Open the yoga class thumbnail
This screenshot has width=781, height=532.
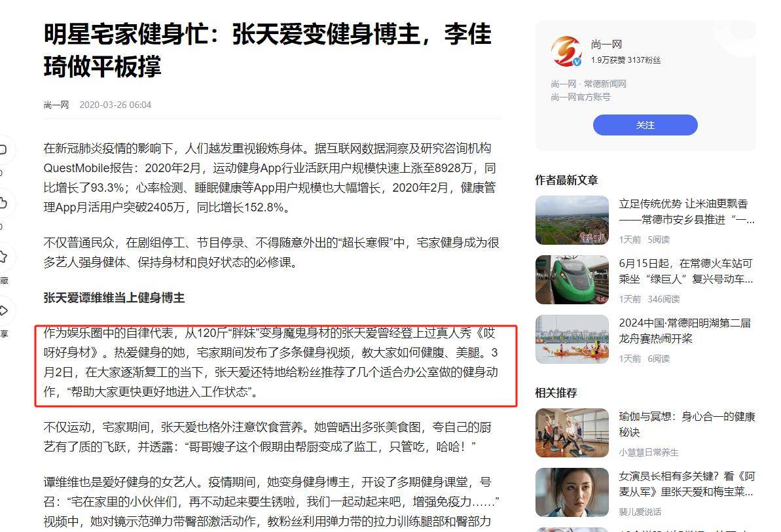pyautogui.click(x=572, y=433)
